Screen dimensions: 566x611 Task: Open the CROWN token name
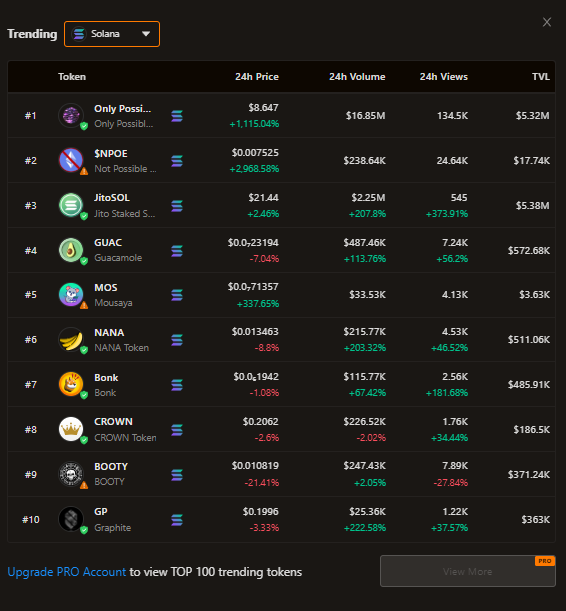click(x=113, y=422)
